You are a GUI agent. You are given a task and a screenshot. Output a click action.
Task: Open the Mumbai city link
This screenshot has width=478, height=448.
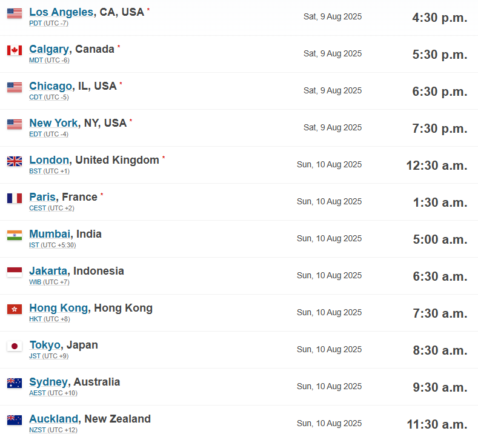(x=50, y=234)
